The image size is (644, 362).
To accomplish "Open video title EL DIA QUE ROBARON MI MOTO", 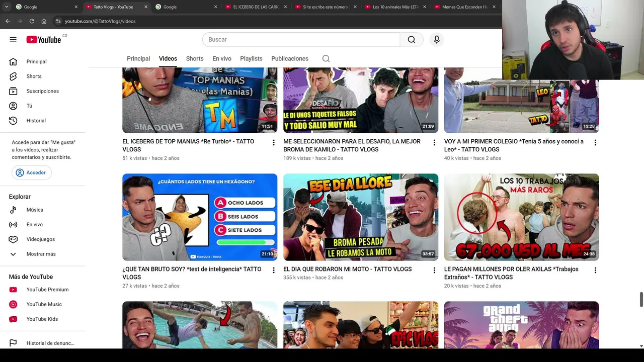I will [x=348, y=269].
